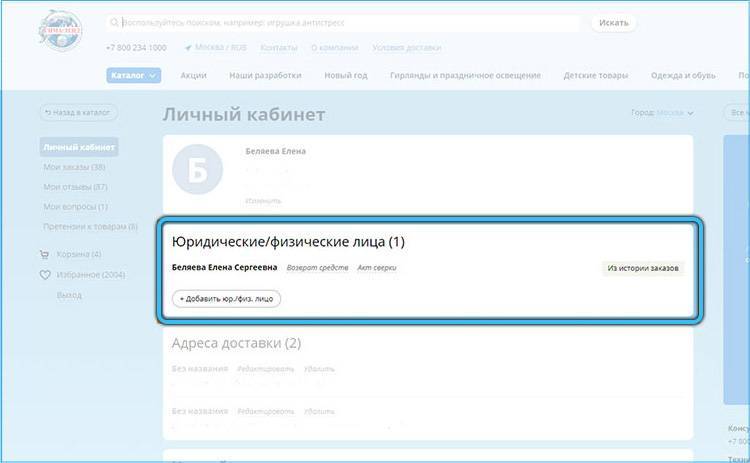Focus the search input field

[x=342, y=22]
